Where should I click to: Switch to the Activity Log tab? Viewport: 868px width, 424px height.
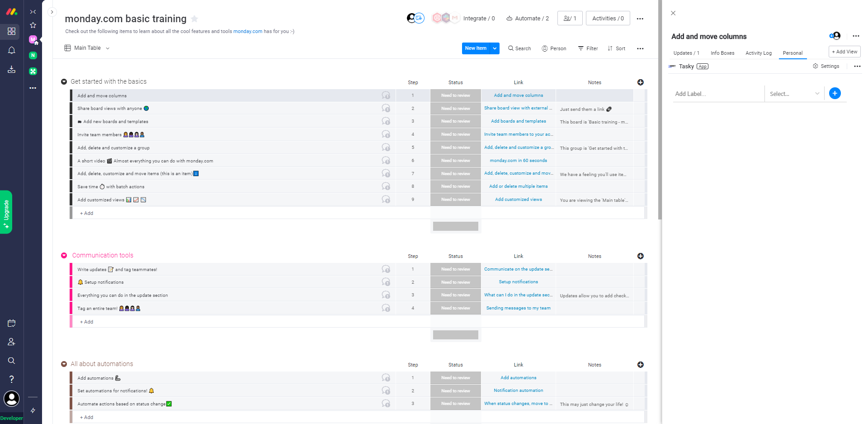tap(758, 53)
